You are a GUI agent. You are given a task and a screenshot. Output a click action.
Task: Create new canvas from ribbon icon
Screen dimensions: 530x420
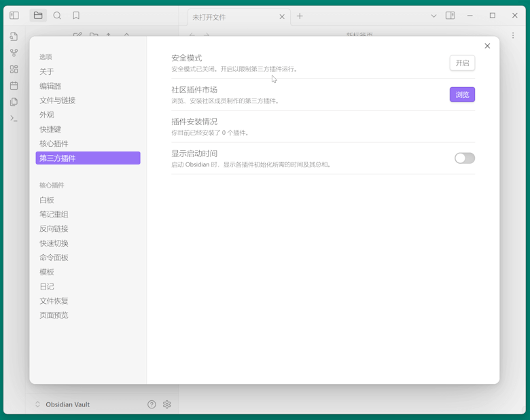point(14,69)
